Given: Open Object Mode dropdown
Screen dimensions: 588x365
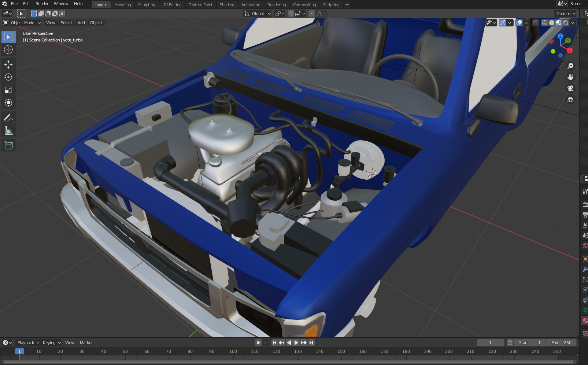Looking at the screenshot, I should point(22,23).
